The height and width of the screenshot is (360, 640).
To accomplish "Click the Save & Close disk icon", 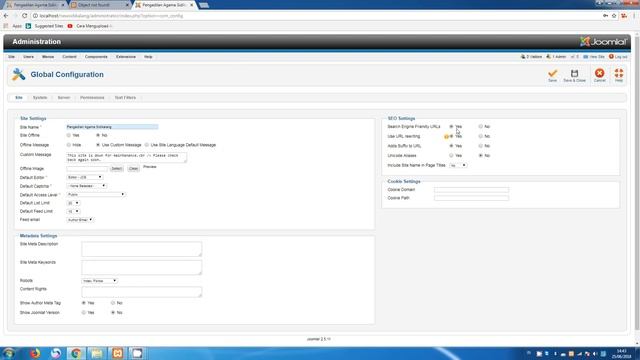I will click(x=574, y=73).
